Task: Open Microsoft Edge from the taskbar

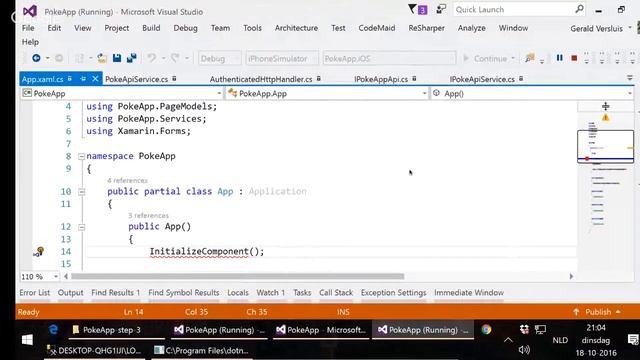Action: (53, 329)
